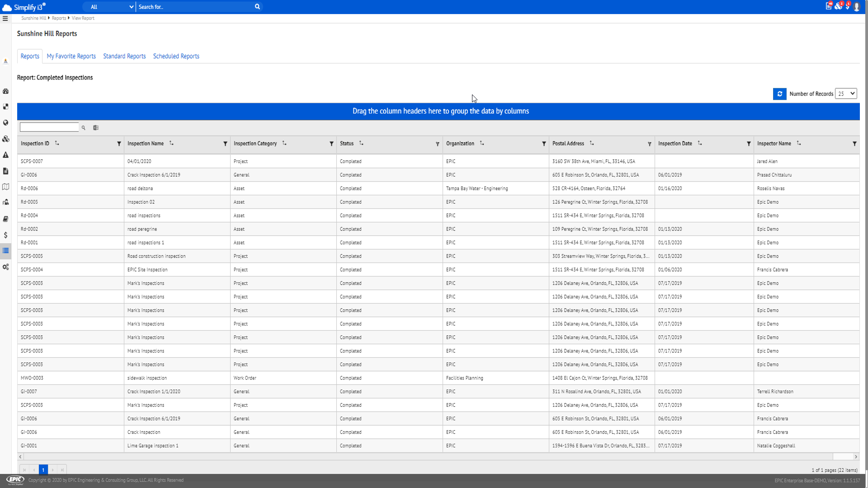
Task: Open the Organization column filter dropdown
Action: [x=544, y=144]
